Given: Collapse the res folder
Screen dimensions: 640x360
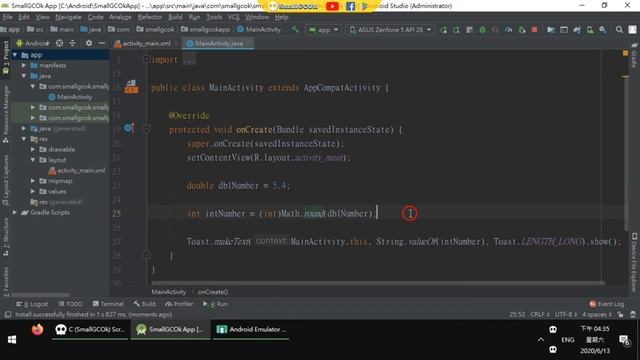Looking at the screenshot, I should pos(24,139).
